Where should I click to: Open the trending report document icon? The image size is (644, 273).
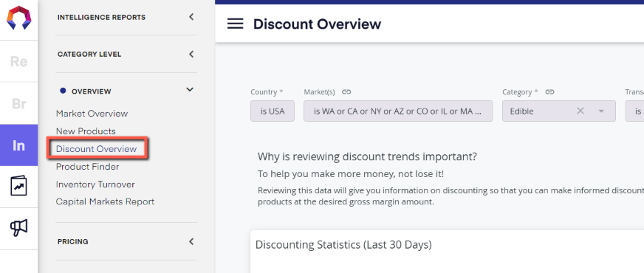(x=19, y=187)
